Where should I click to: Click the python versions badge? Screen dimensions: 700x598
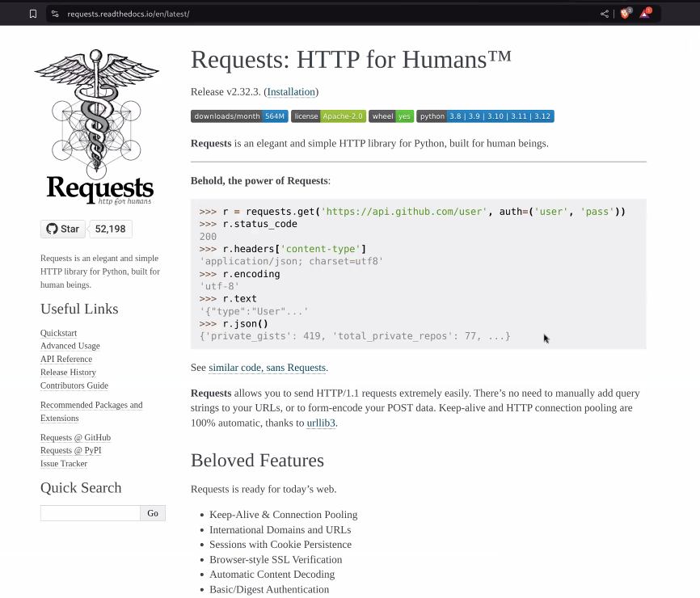click(485, 116)
